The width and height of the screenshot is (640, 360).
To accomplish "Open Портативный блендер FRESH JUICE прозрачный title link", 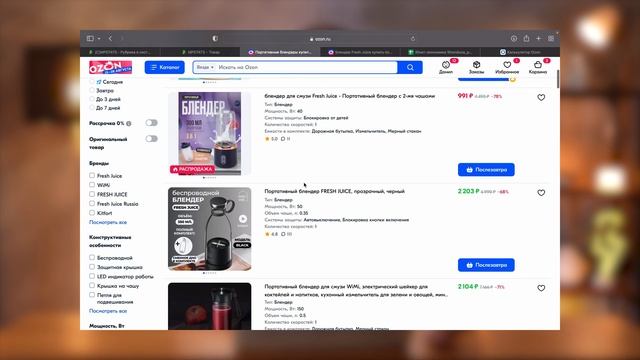I will coord(334,191).
